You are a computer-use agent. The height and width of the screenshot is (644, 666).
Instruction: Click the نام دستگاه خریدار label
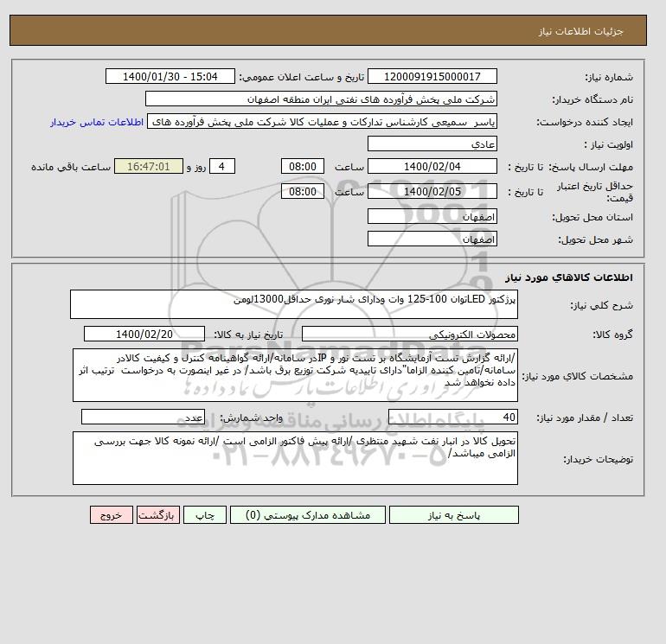[x=592, y=99]
